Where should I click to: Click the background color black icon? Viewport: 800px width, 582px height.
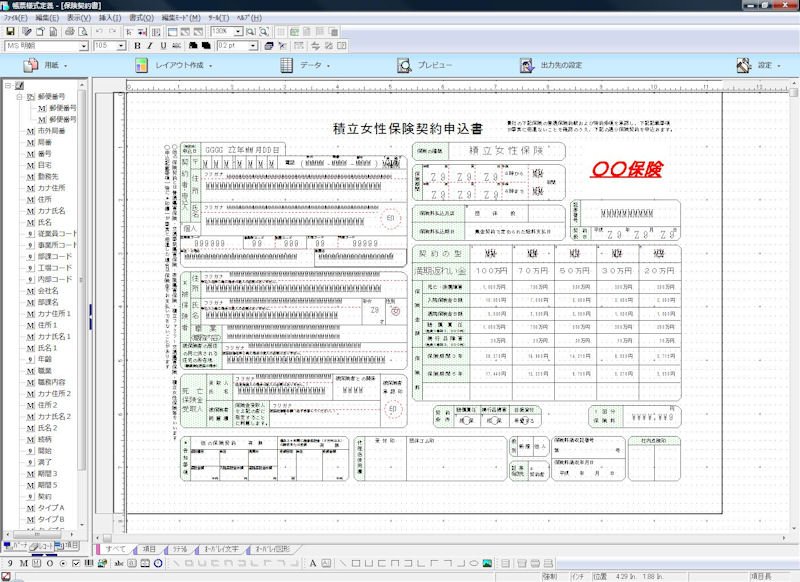(206, 46)
